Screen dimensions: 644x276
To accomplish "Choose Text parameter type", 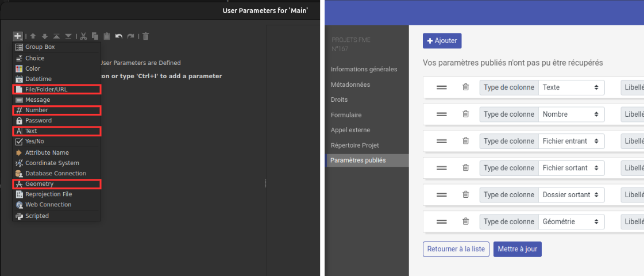I will click(57, 131).
